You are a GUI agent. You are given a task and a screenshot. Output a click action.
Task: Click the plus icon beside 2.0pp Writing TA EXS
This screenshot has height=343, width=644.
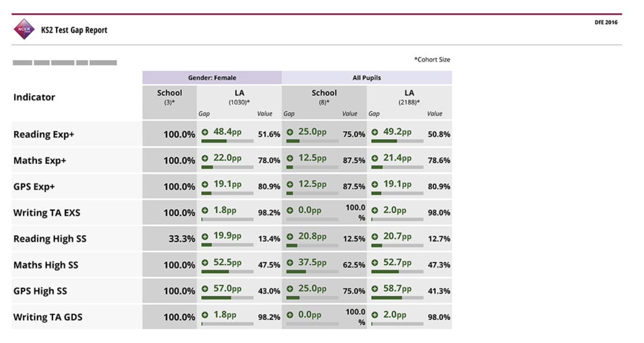[375, 210]
